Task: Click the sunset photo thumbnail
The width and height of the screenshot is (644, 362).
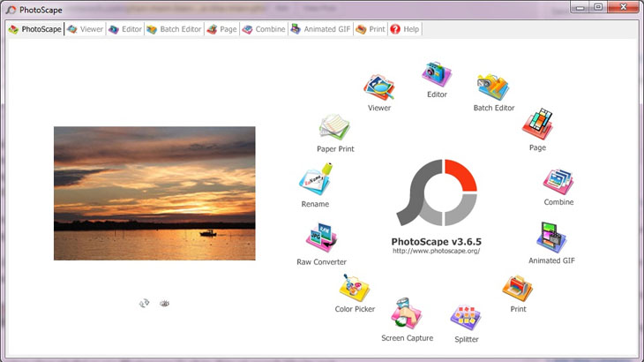Action: point(154,193)
